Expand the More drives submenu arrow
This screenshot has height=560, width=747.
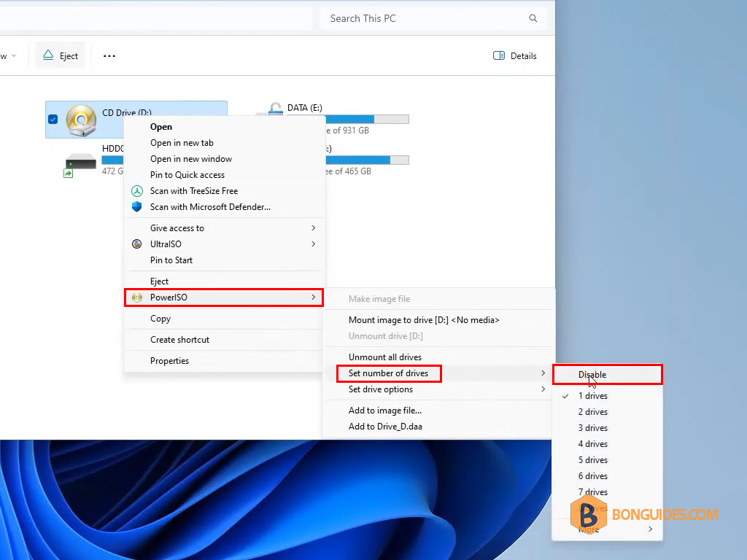click(x=650, y=529)
